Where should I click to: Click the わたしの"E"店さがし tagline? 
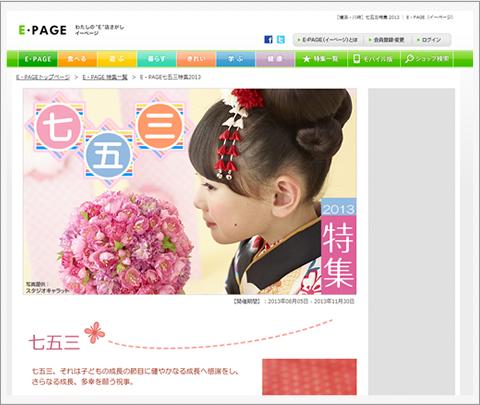click(99, 30)
